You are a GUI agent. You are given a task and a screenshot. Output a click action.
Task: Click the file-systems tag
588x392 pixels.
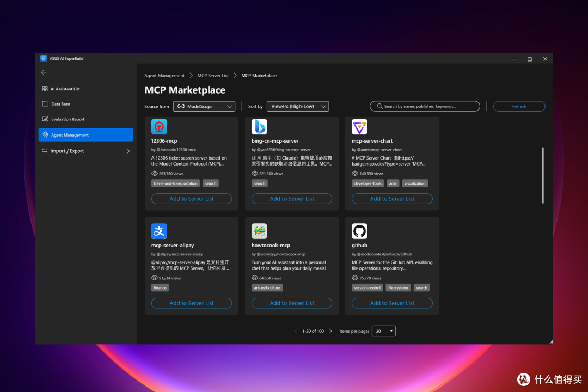[398, 287]
